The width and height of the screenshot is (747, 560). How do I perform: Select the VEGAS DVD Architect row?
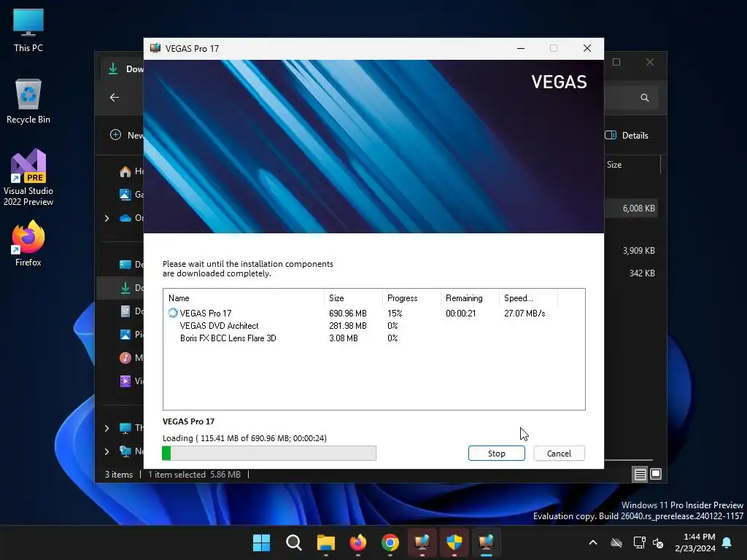[x=374, y=326]
